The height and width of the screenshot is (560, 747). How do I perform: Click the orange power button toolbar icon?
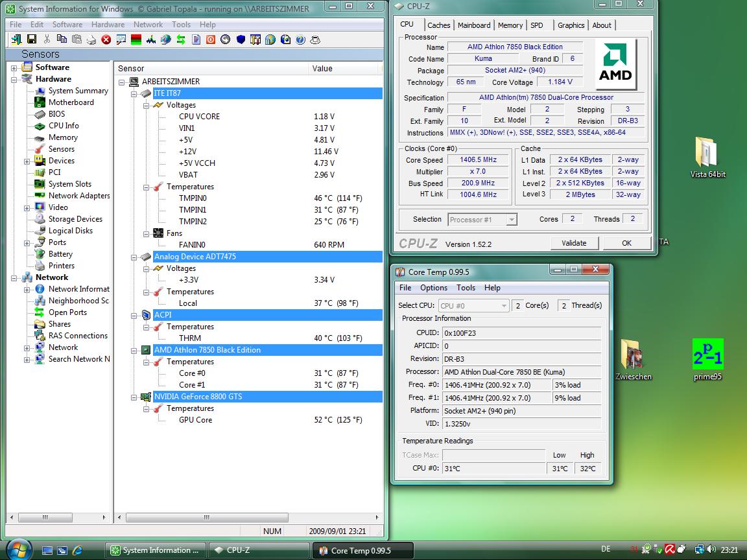(211, 40)
